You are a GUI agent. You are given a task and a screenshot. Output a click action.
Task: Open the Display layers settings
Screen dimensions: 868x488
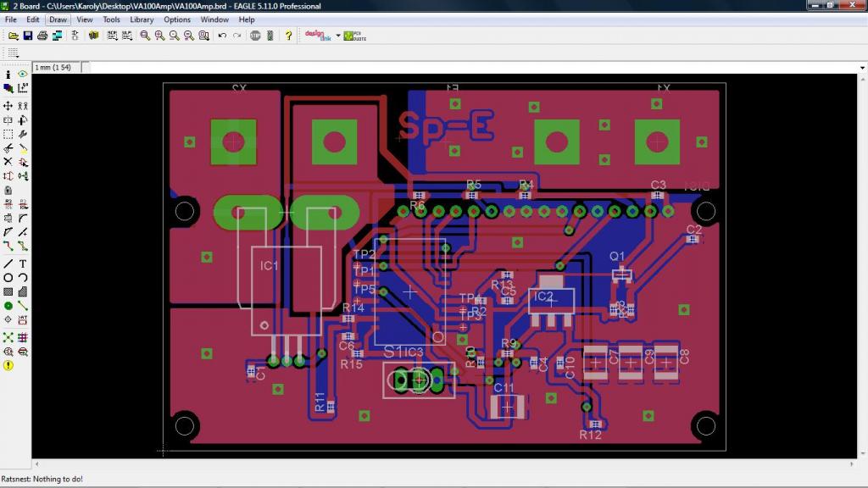pyautogui.click(x=8, y=88)
